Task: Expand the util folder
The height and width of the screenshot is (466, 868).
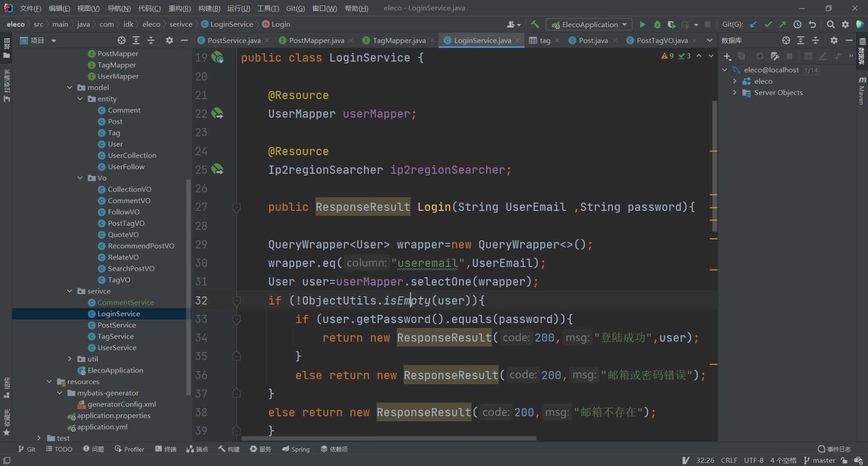Action: (x=70, y=359)
